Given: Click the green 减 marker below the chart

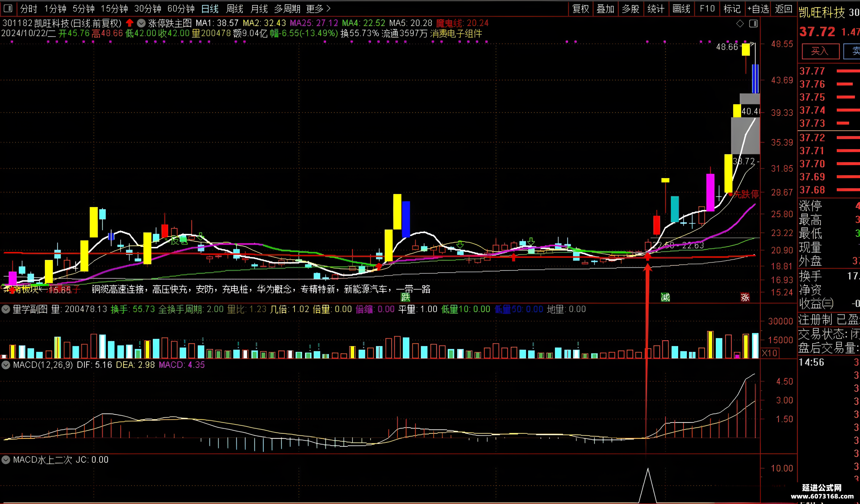Looking at the screenshot, I should pos(665,297).
